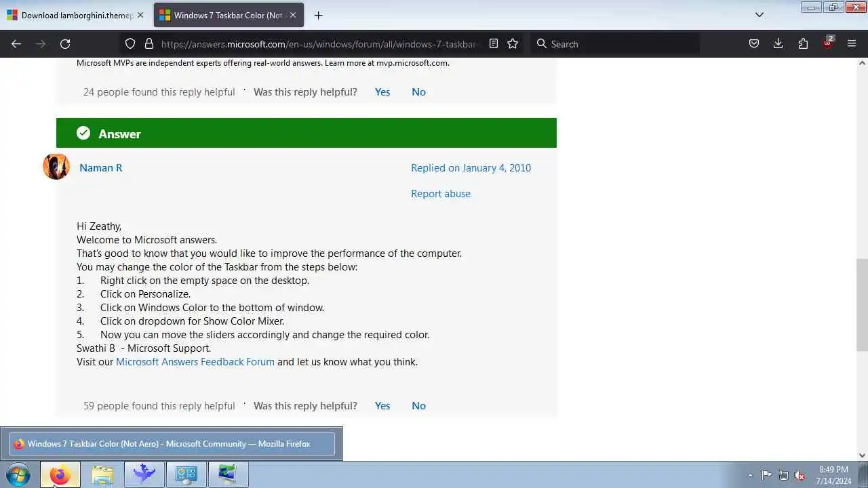Click the green Answer checkmark icon

click(x=83, y=133)
